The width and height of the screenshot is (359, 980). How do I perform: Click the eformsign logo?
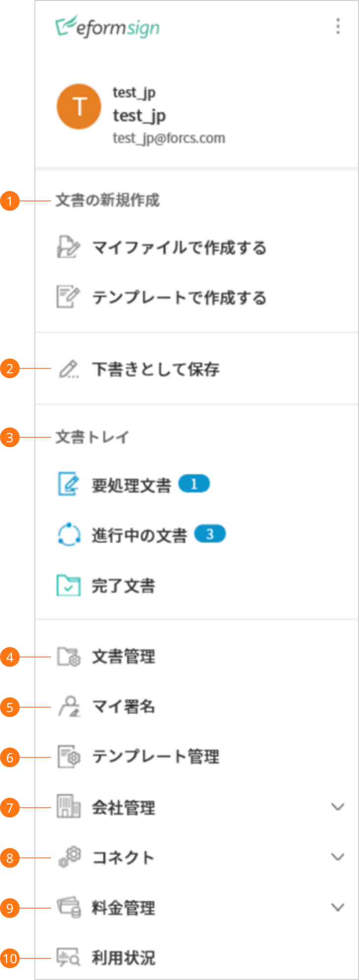point(108,27)
